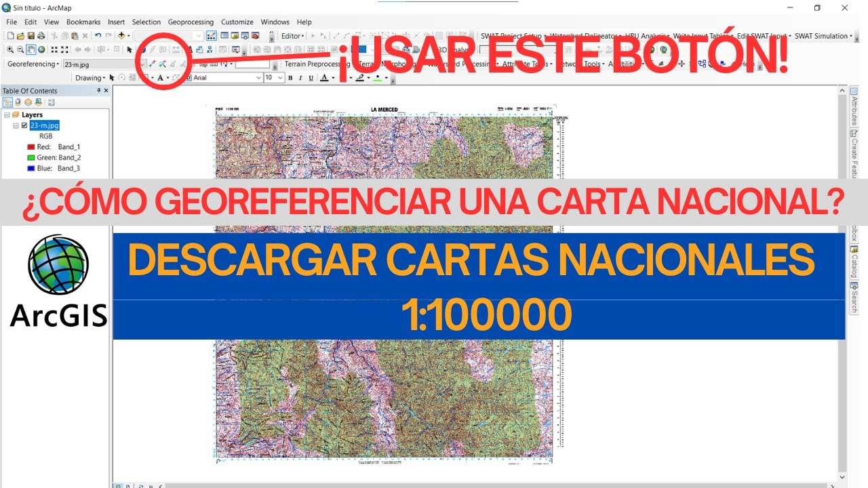868x488 pixels.
Task: Click the Add Data icon
Action: [x=121, y=36]
